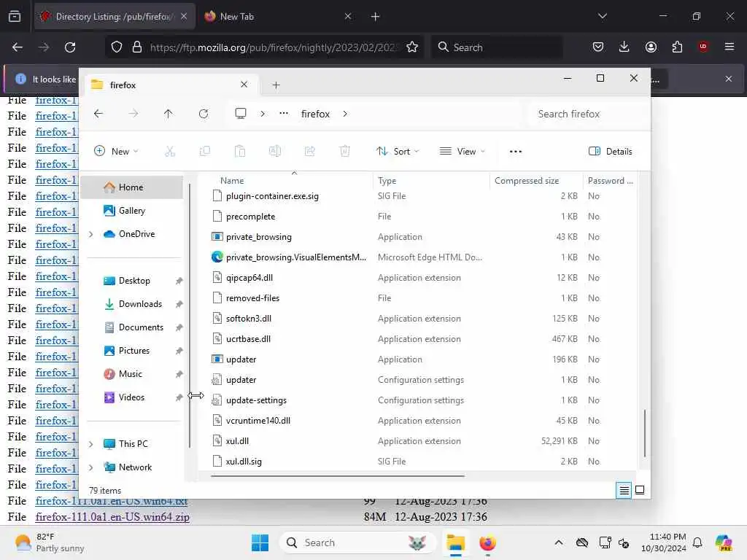Open the Firefox hamburger menu

(x=729, y=47)
